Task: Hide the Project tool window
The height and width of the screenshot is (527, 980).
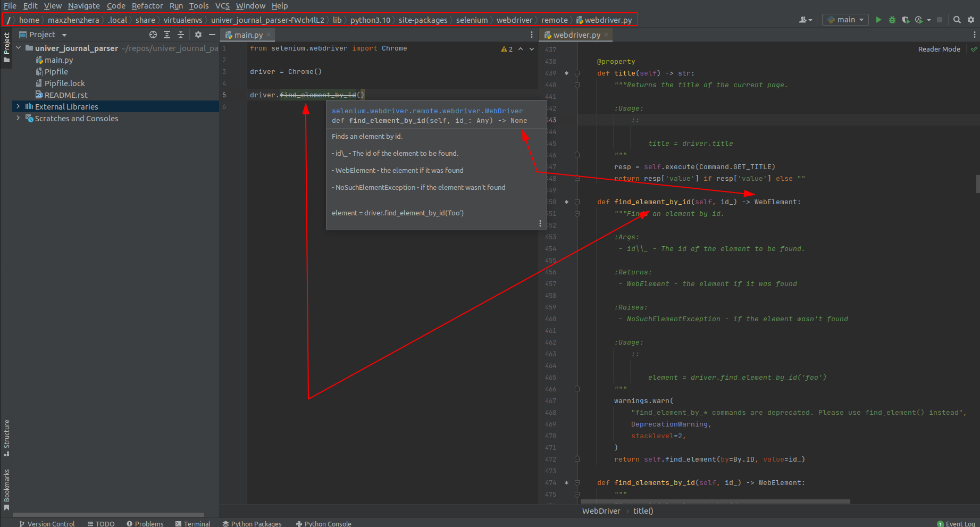Action: click(212, 35)
